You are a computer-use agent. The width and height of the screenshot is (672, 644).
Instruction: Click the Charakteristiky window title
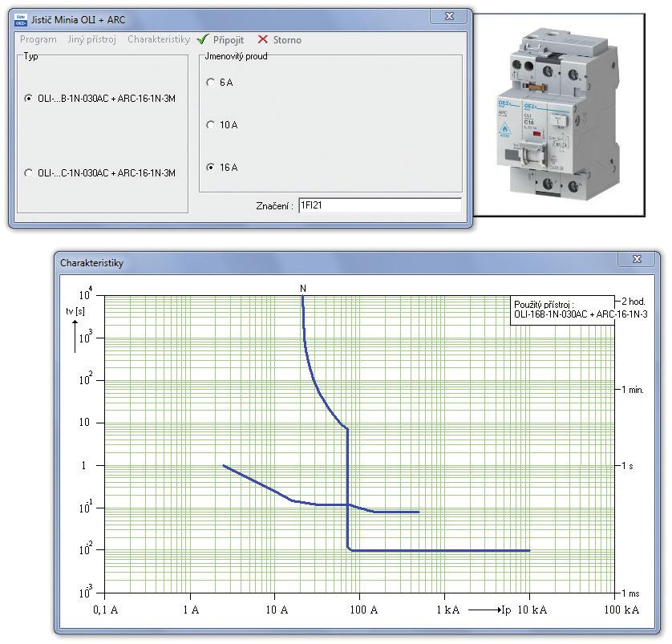(x=91, y=263)
